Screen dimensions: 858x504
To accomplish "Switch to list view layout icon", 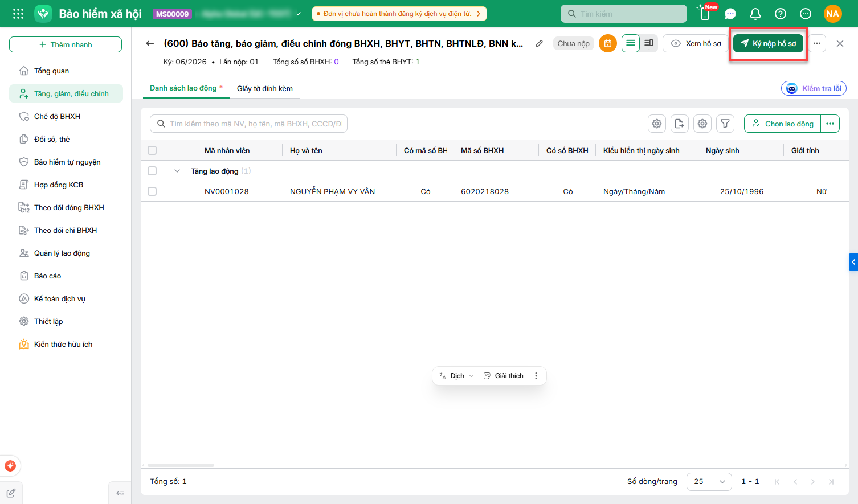I will coord(631,43).
